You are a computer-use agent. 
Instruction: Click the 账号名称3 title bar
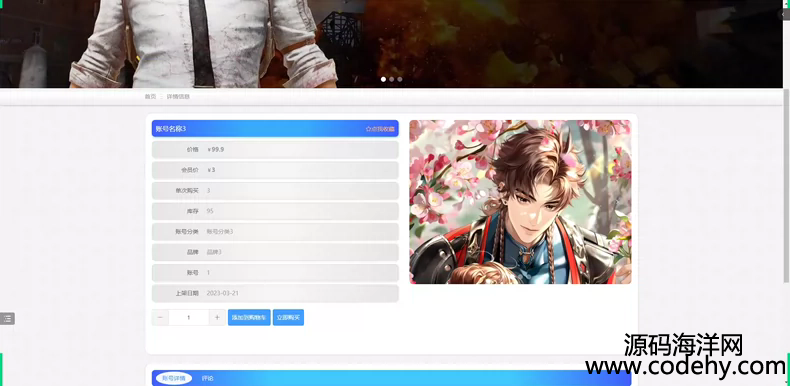(x=275, y=128)
